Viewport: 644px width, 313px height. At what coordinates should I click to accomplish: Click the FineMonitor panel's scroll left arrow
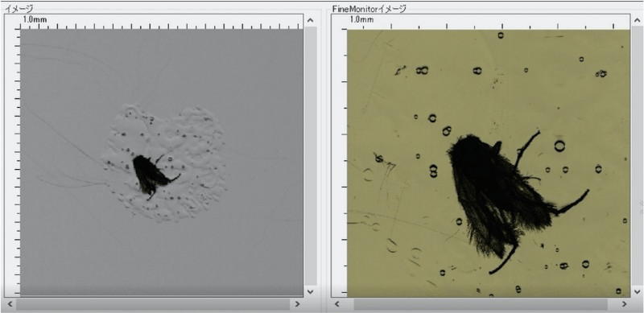click(x=336, y=304)
